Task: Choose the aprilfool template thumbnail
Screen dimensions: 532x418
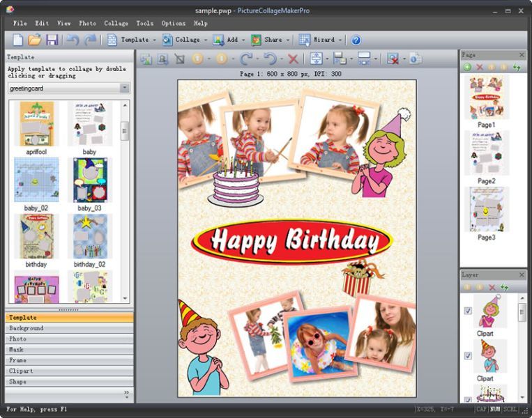Action: [36, 124]
